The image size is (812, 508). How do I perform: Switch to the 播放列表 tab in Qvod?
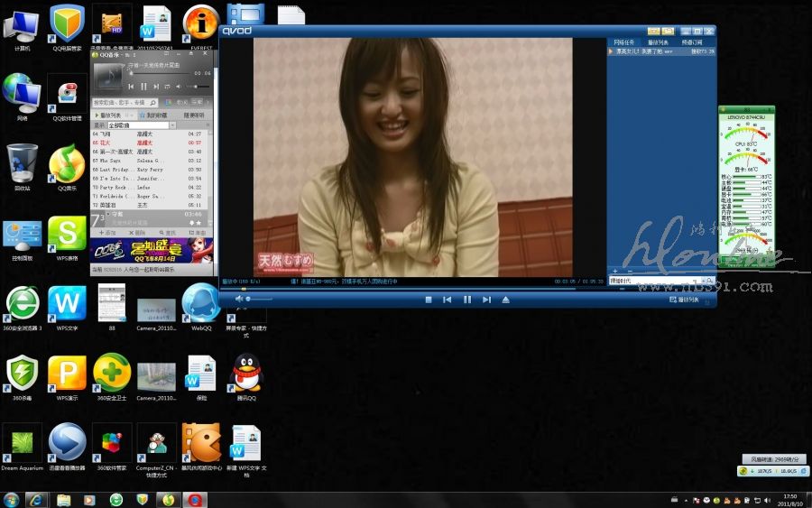pyautogui.click(x=660, y=42)
